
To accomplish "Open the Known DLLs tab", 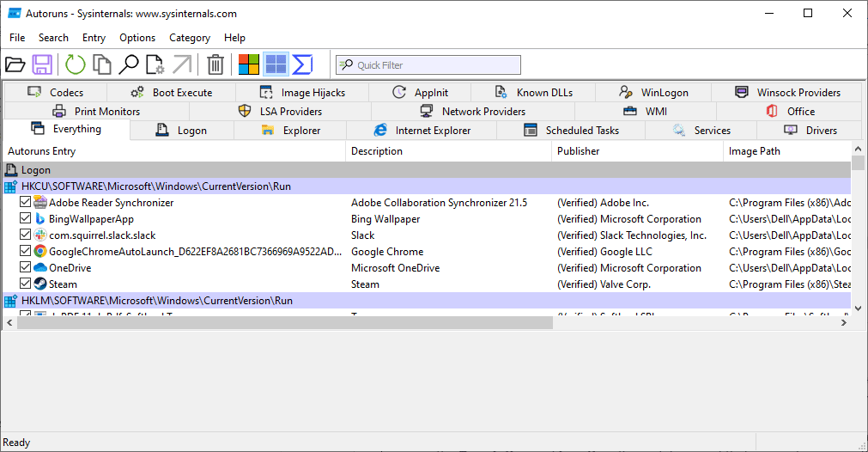I will [x=534, y=93].
